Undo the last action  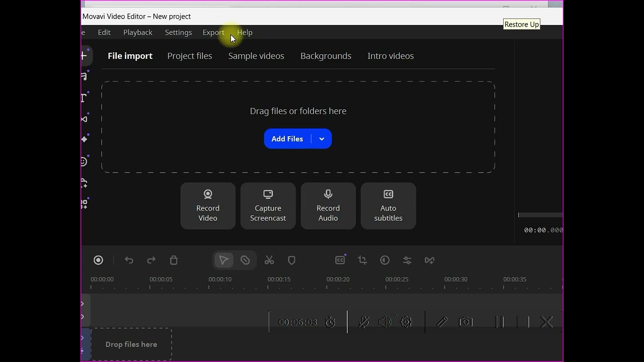click(x=129, y=260)
